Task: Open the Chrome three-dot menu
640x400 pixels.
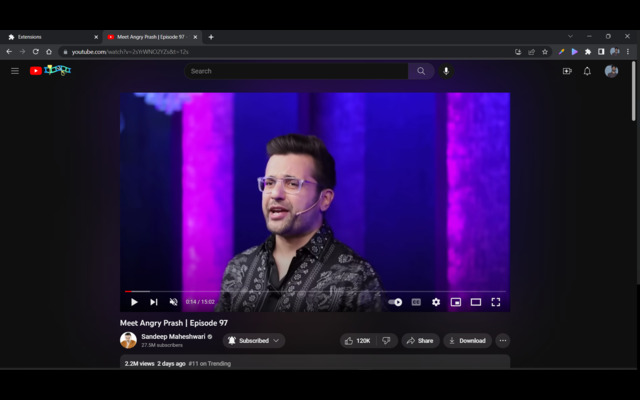Action: [x=628, y=52]
